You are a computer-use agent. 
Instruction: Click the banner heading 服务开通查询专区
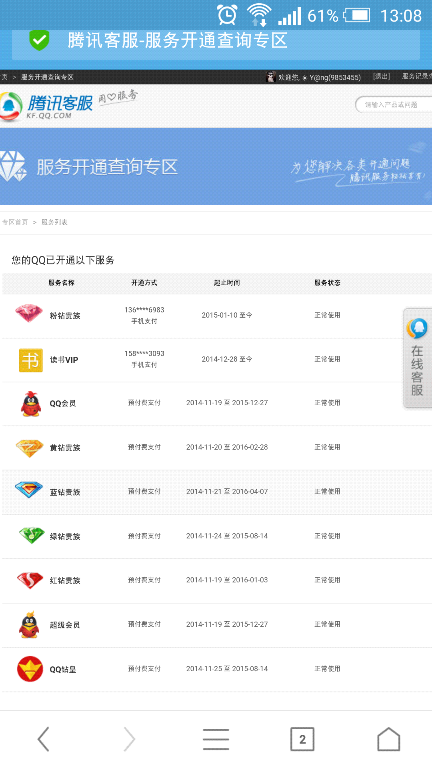[x=107, y=167]
